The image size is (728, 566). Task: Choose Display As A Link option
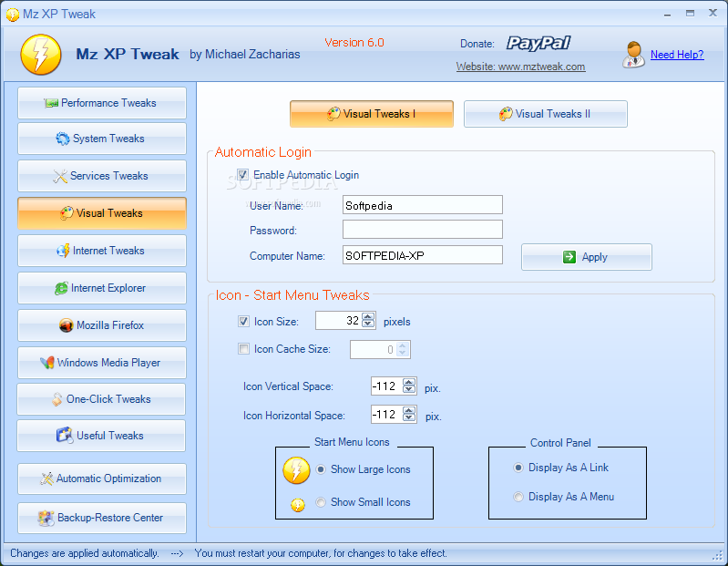coord(518,468)
